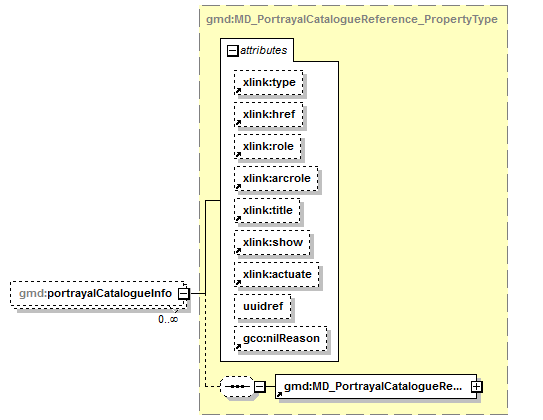
Task: Select the xlink:href attribute
Action: click(x=269, y=115)
